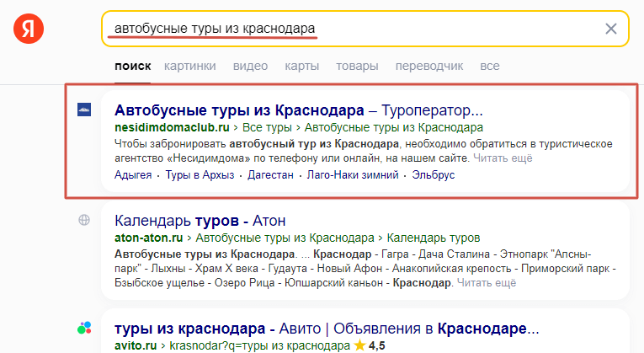Click the star rating icon in the Avito result
644x353 pixels.
(x=359, y=345)
